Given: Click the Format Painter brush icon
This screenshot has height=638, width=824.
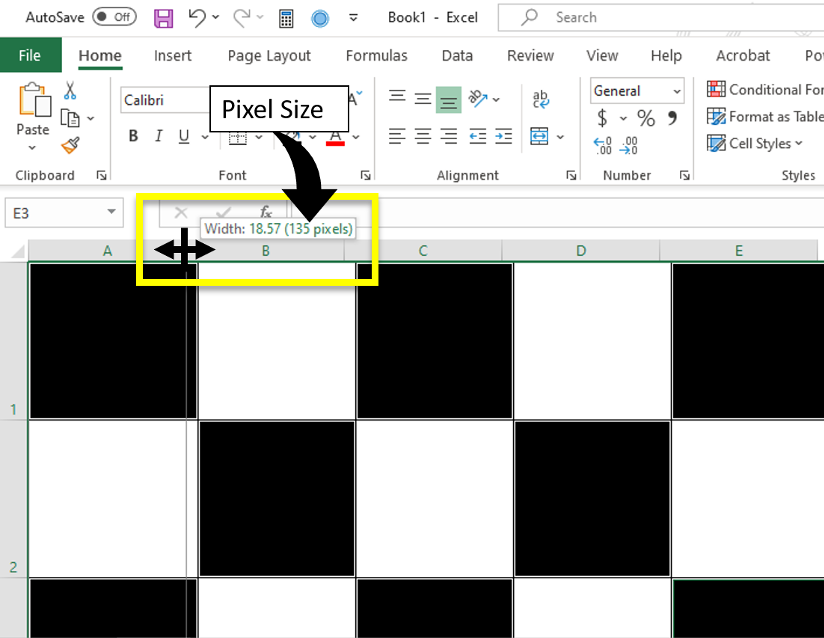Looking at the screenshot, I should point(70,145).
